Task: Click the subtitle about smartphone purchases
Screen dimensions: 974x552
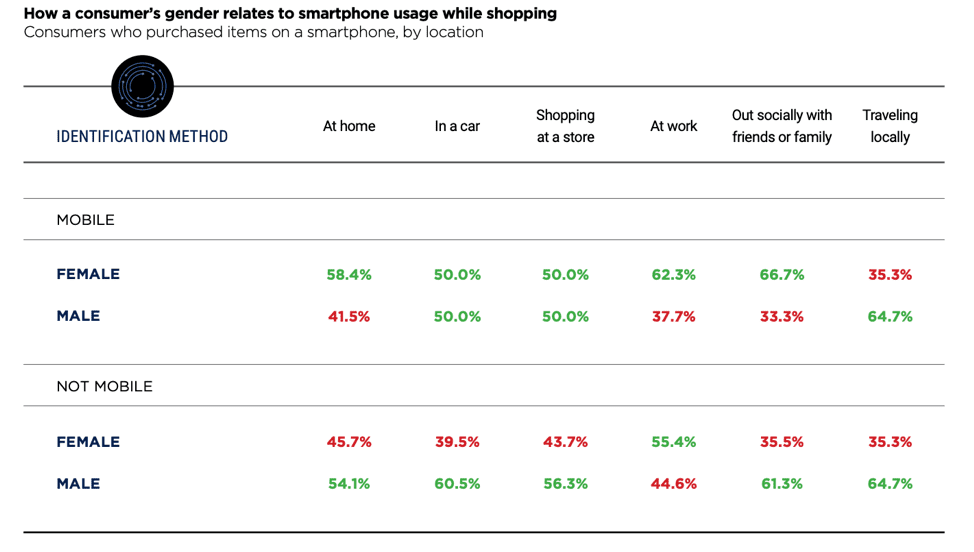Action: [x=253, y=32]
